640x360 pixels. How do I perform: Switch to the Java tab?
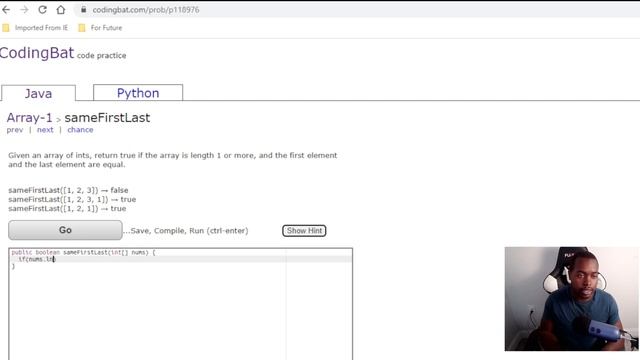[x=38, y=93]
